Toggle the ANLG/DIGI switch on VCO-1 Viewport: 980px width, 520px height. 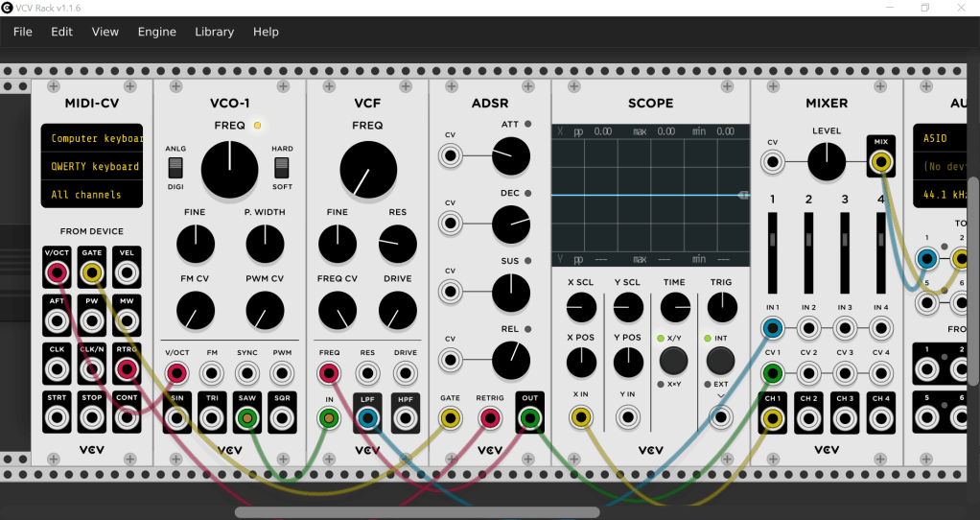[175, 167]
